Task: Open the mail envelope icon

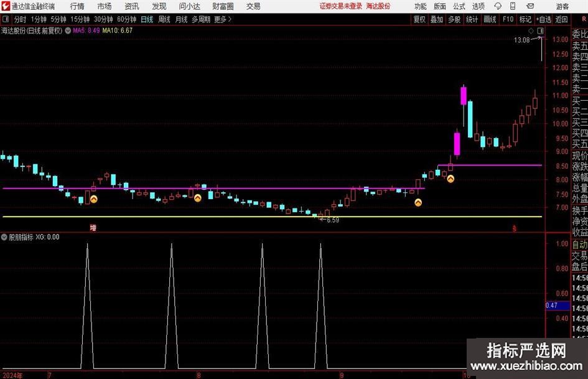Action: (530, 6)
